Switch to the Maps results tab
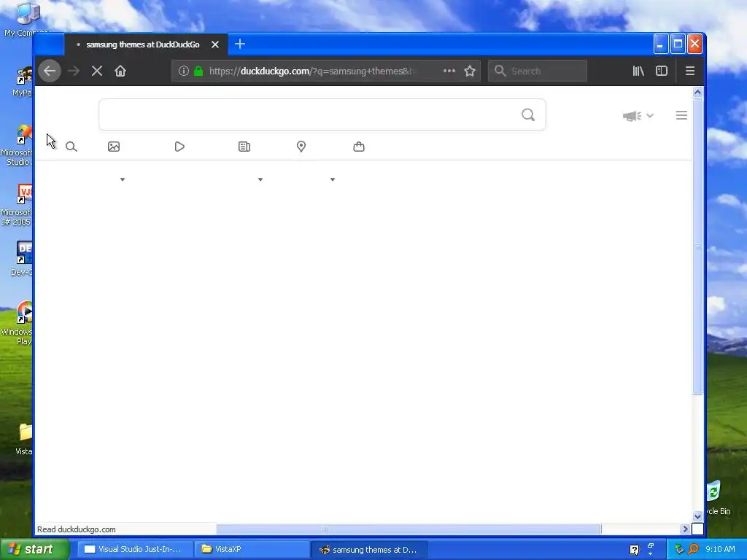 [301, 147]
